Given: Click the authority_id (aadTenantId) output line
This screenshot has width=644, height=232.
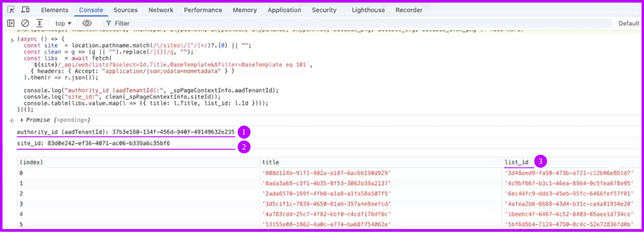Looking at the screenshot, I should tap(125, 132).
